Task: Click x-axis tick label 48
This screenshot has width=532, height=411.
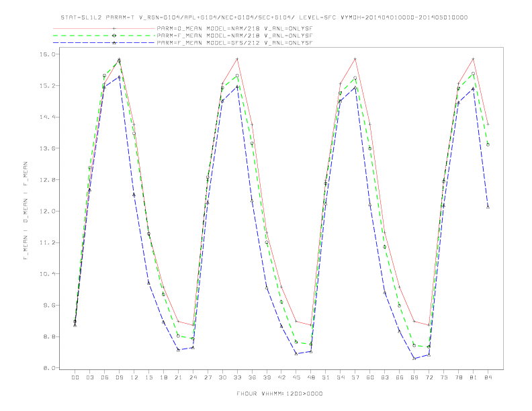Action: pyautogui.click(x=311, y=377)
